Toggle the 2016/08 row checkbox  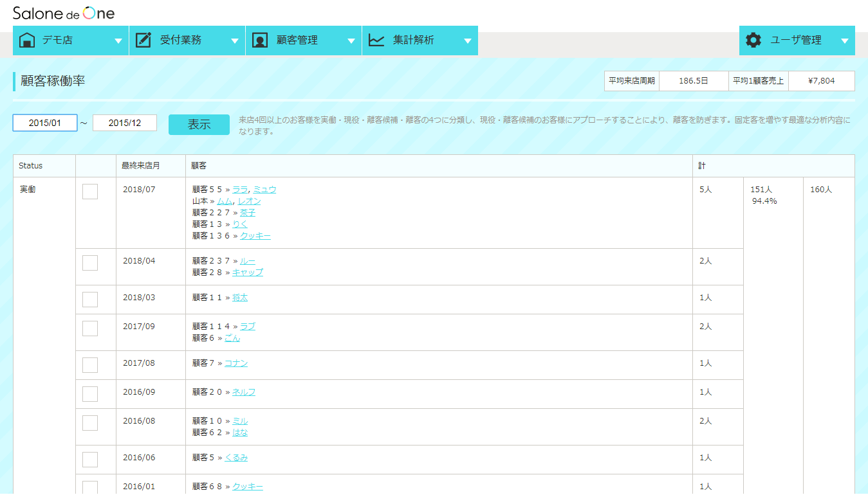pyautogui.click(x=90, y=423)
